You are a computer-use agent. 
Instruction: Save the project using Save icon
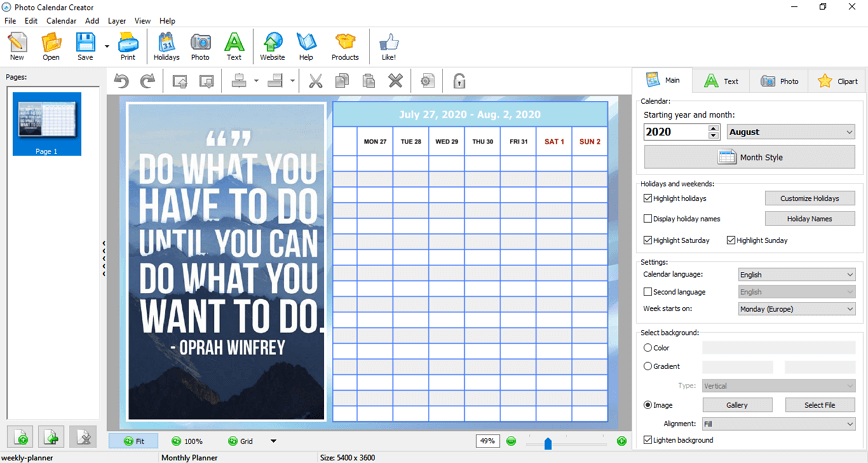[x=85, y=47]
